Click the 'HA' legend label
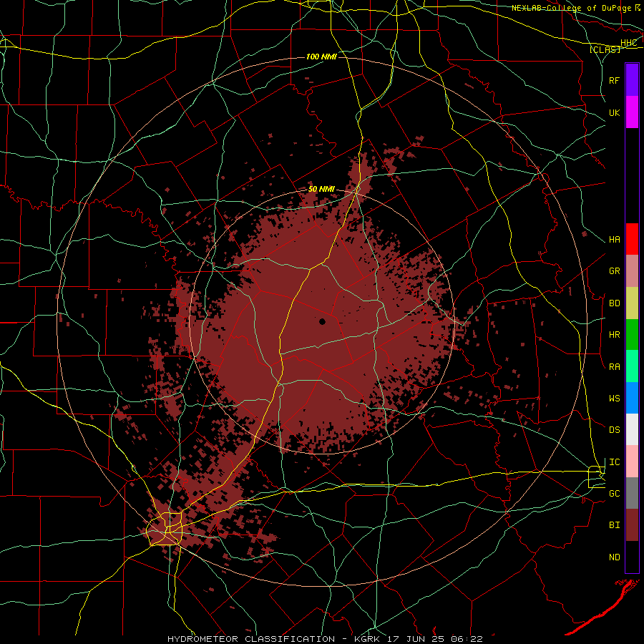 click(614, 240)
